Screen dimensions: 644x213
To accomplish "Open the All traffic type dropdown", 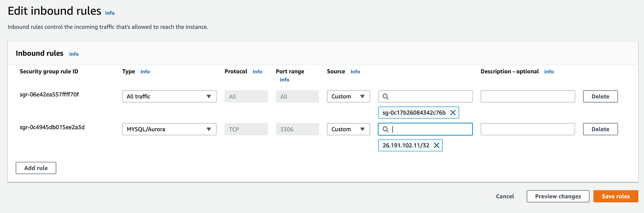I will tap(169, 97).
